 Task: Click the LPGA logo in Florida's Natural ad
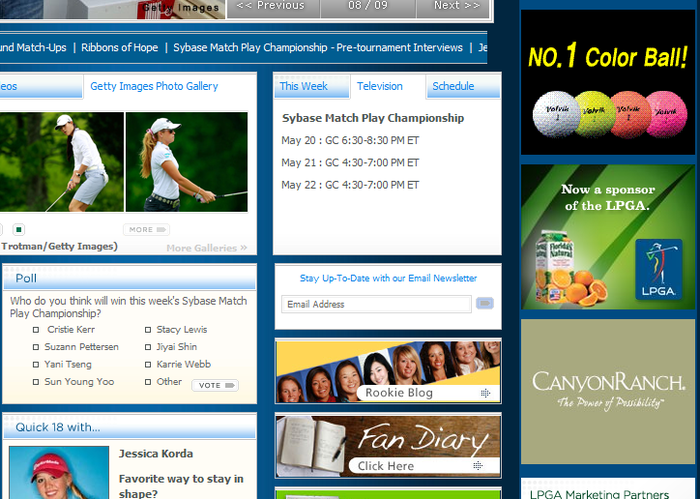tap(658, 271)
